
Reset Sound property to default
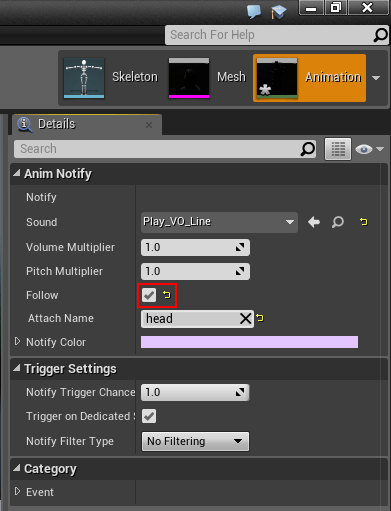coord(364,221)
